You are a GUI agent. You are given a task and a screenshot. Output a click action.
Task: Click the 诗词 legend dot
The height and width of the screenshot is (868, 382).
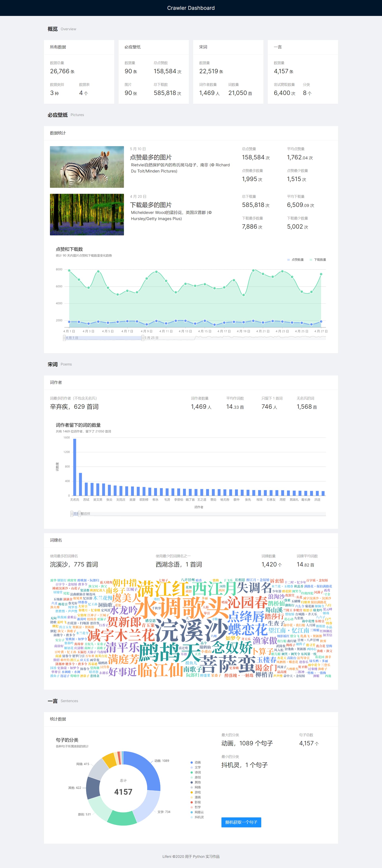pos(192,772)
